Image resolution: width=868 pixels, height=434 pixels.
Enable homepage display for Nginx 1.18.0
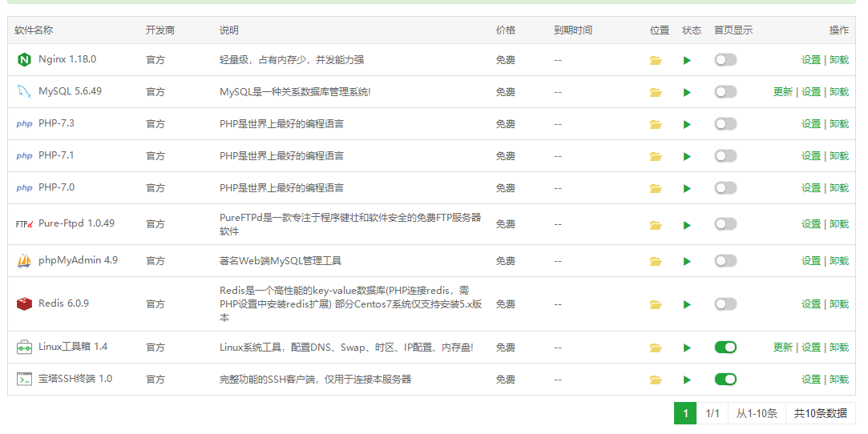pyautogui.click(x=725, y=60)
